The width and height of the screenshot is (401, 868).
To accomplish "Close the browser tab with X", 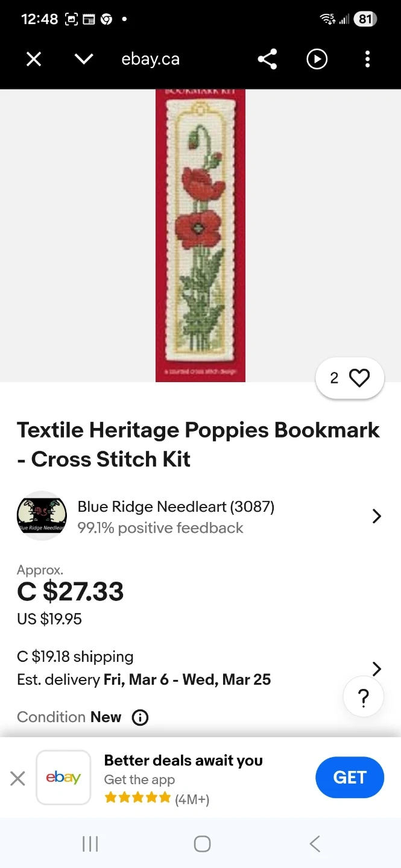I will pos(34,59).
